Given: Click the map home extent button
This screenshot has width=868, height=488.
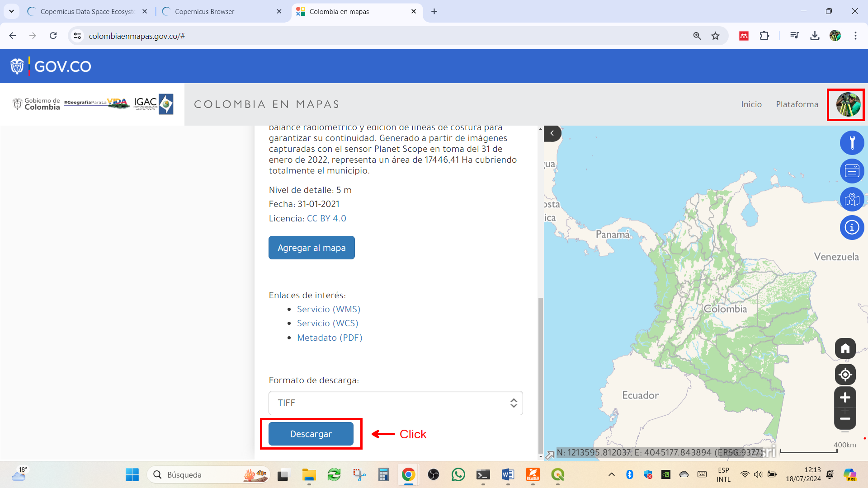Looking at the screenshot, I should tap(845, 348).
